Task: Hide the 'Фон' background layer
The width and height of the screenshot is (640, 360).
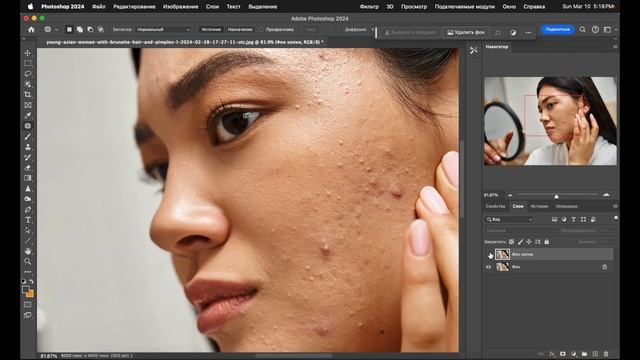Action: [x=489, y=267]
